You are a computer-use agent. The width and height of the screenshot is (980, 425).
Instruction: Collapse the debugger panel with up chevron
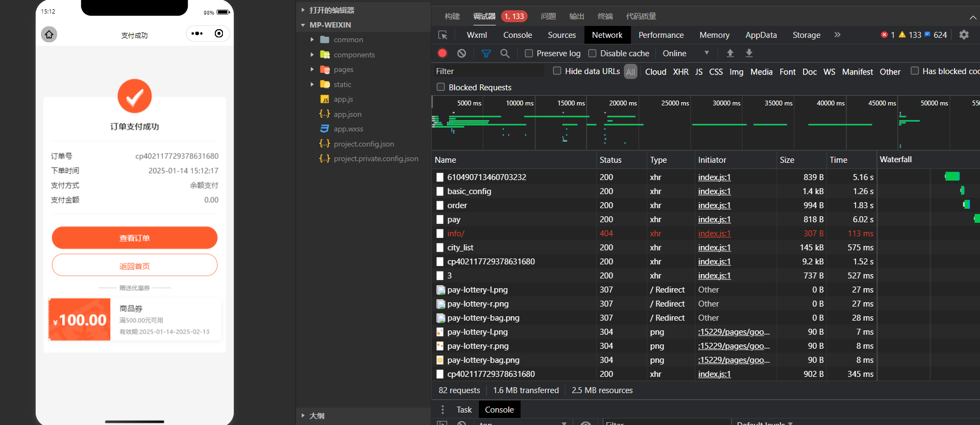click(x=972, y=17)
